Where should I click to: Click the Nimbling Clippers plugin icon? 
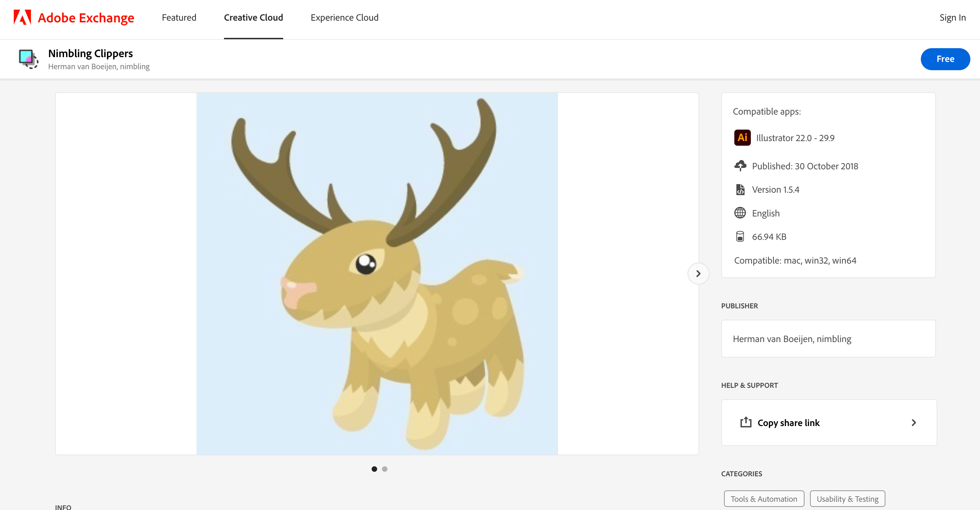28,58
